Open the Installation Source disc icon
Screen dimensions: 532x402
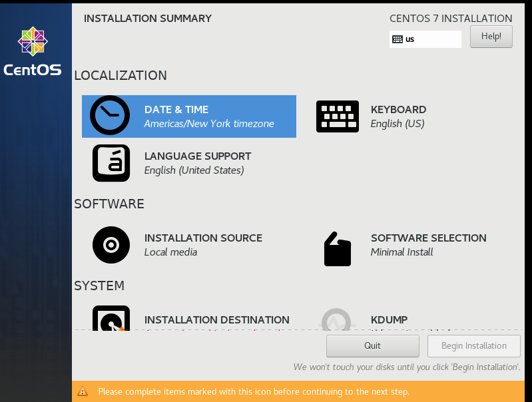(111, 244)
